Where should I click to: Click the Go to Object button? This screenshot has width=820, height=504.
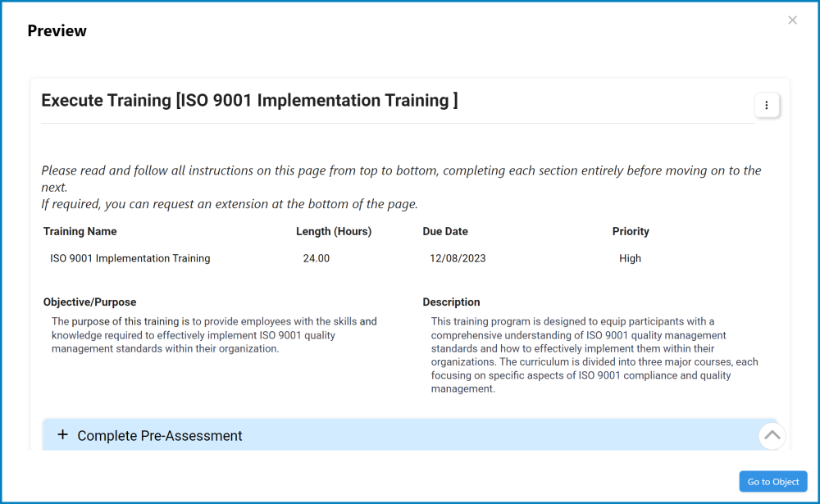tap(772, 481)
